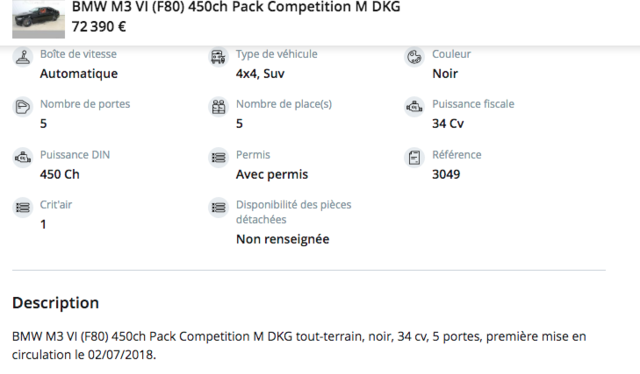Click the Puissance fiscale engine icon
The width and height of the screenshot is (640, 374).
tap(414, 107)
